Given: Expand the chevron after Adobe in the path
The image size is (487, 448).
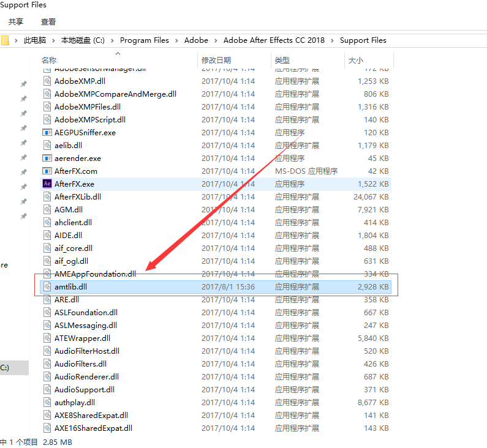Looking at the screenshot, I should coord(216,40).
